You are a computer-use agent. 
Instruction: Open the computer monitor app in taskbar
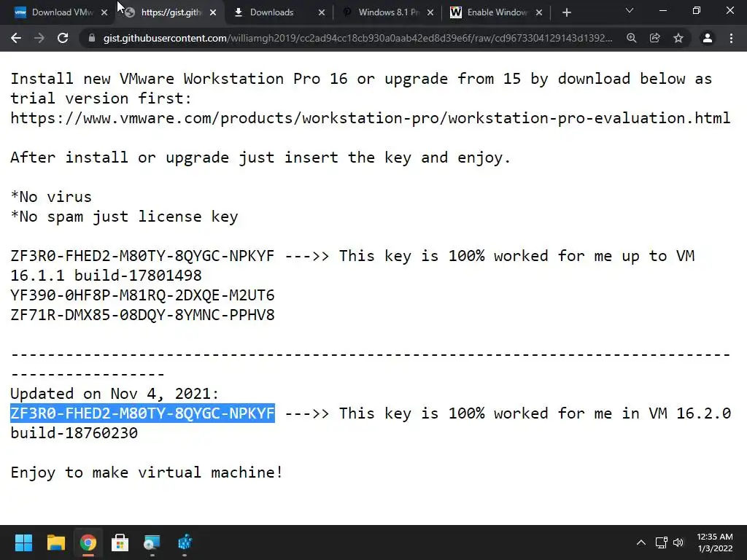tap(152, 542)
